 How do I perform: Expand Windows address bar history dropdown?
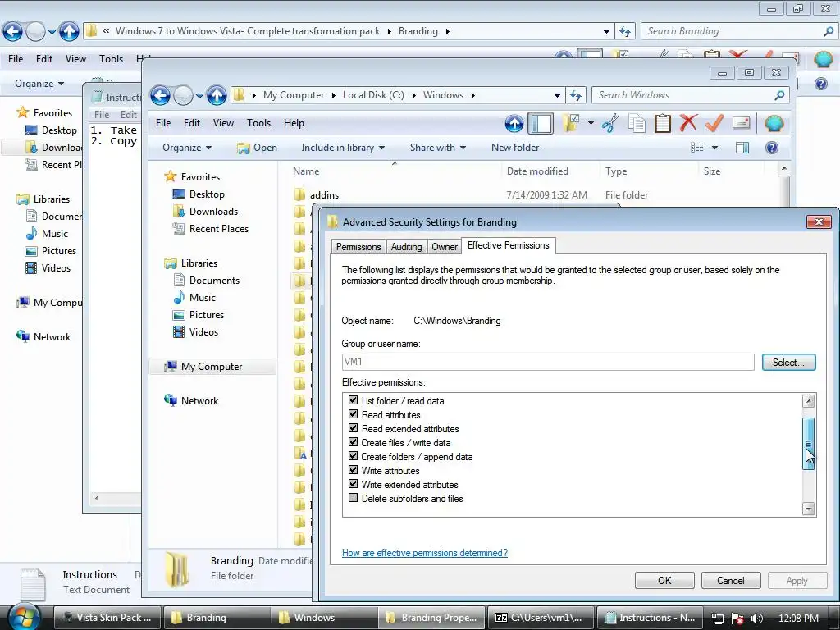coord(557,95)
